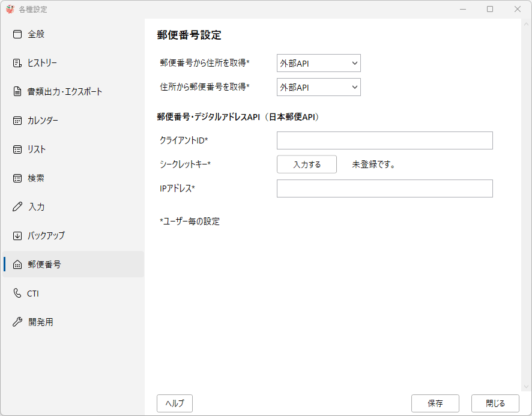Expand 郵便番号から住所を取得 dropdown
The image size is (532, 416).
(319, 63)
